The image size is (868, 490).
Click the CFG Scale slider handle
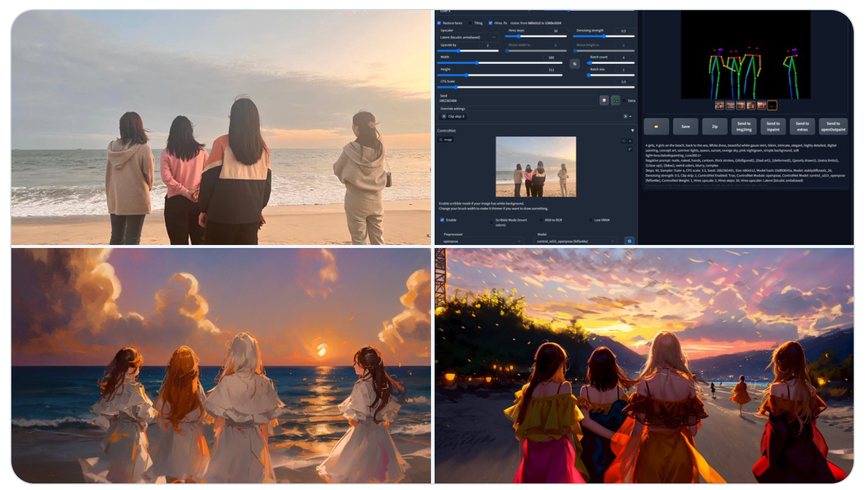pos(455,87)
